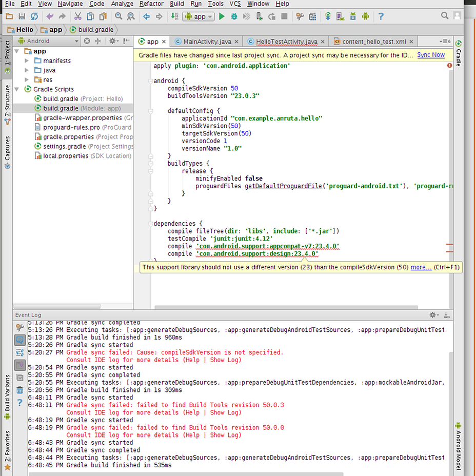Start debugging with the bug icon
Viewport: 476px width, 476px height.
click(x=234, y=16)
